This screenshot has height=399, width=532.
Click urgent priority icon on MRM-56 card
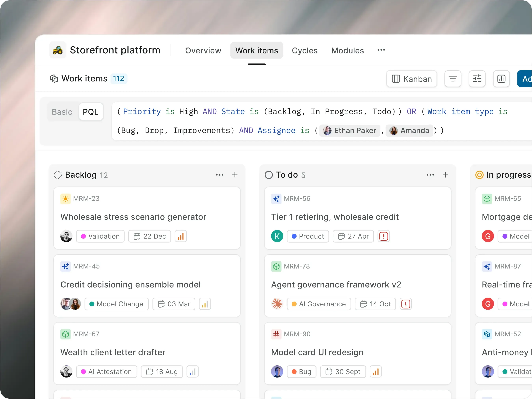click(x=383, y=236)
